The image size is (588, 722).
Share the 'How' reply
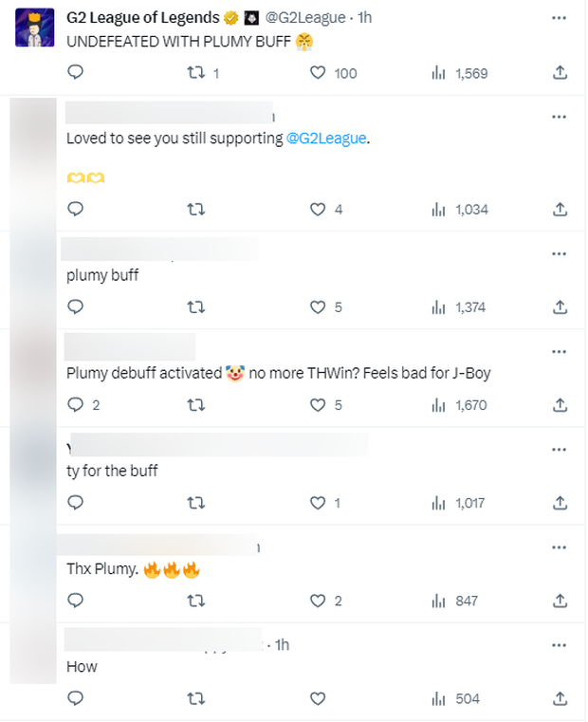[560, 699]
